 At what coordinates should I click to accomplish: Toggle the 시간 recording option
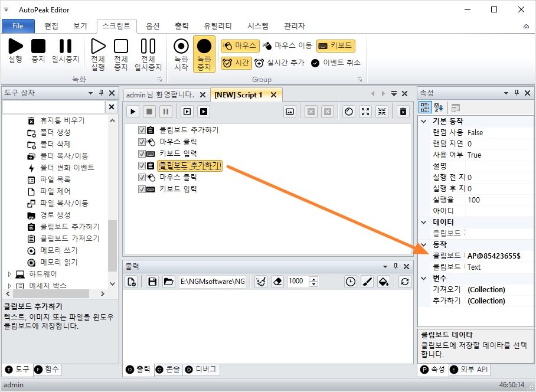(x=236, y=63)
